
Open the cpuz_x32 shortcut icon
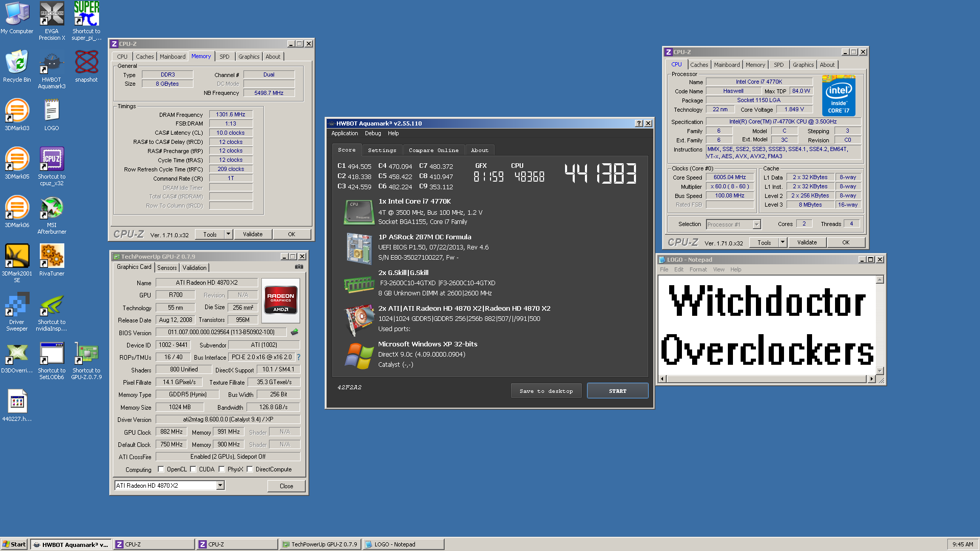(x=52, y=166)
